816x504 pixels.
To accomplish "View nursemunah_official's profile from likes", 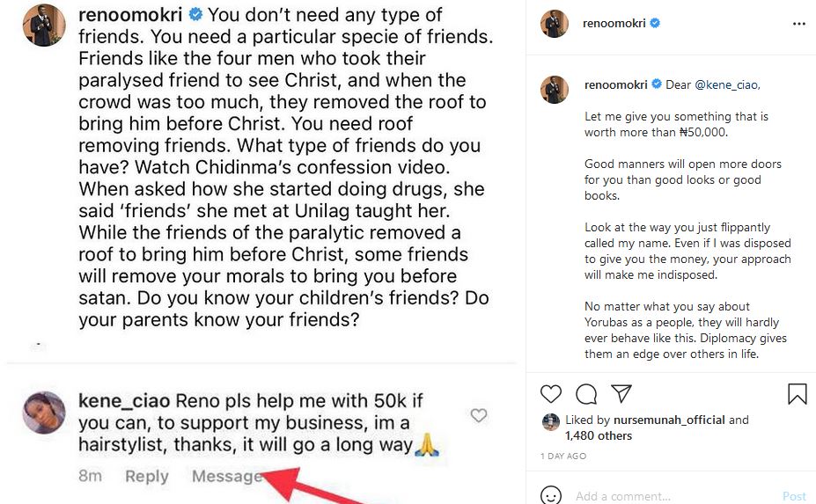I will click(x=671, y=420).
